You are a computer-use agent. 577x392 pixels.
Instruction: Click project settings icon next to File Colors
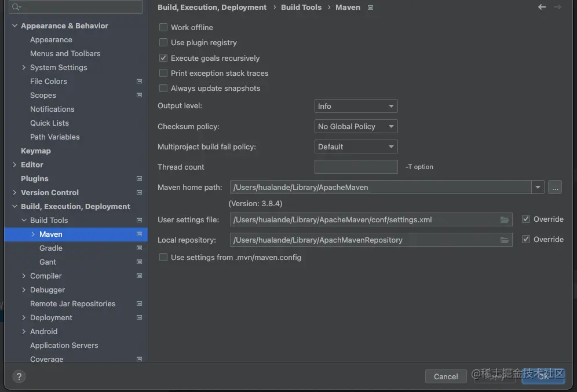click(139, 81)
